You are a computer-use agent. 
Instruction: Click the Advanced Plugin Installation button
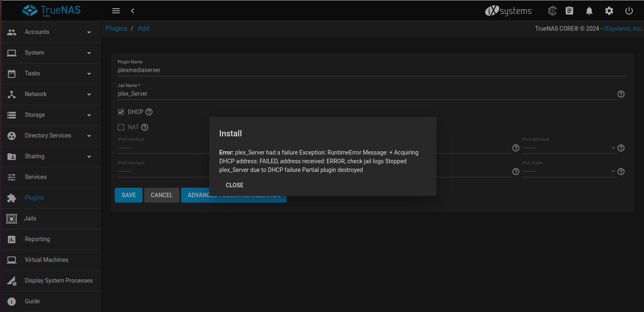(234, 195)
